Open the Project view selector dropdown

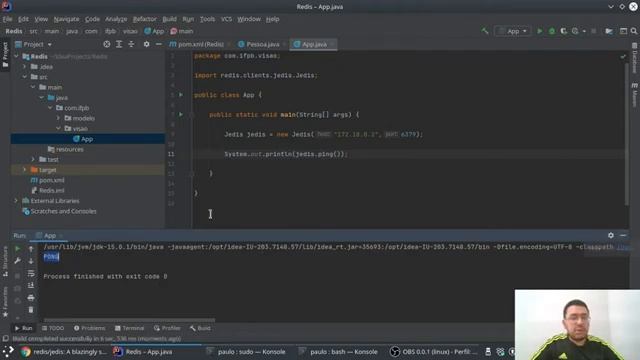coord(50,44)
